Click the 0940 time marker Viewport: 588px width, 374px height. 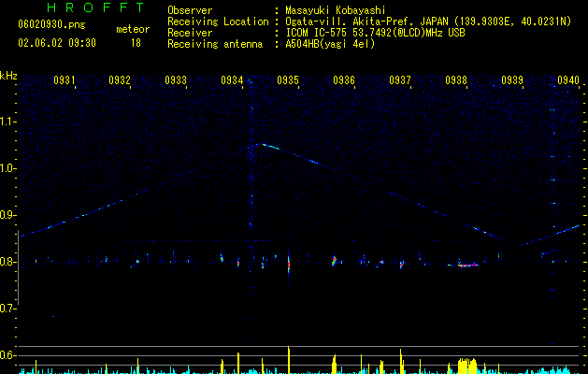568,79
